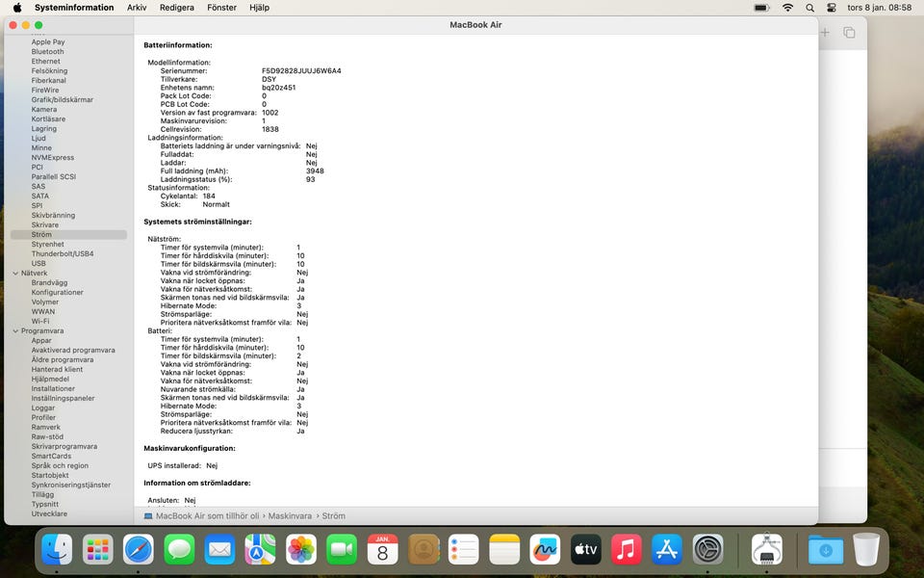Open the Arkiv menu

point(137,8)
